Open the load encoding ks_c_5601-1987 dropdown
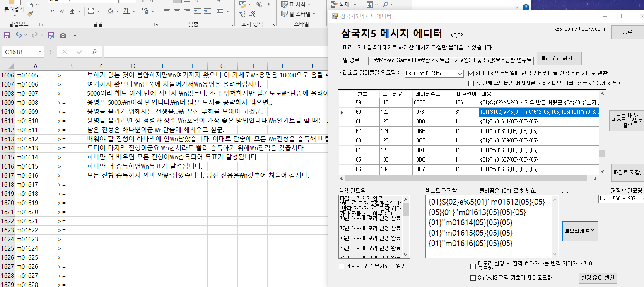This screenshot has height=287, width=644. [x=460, y=74]
